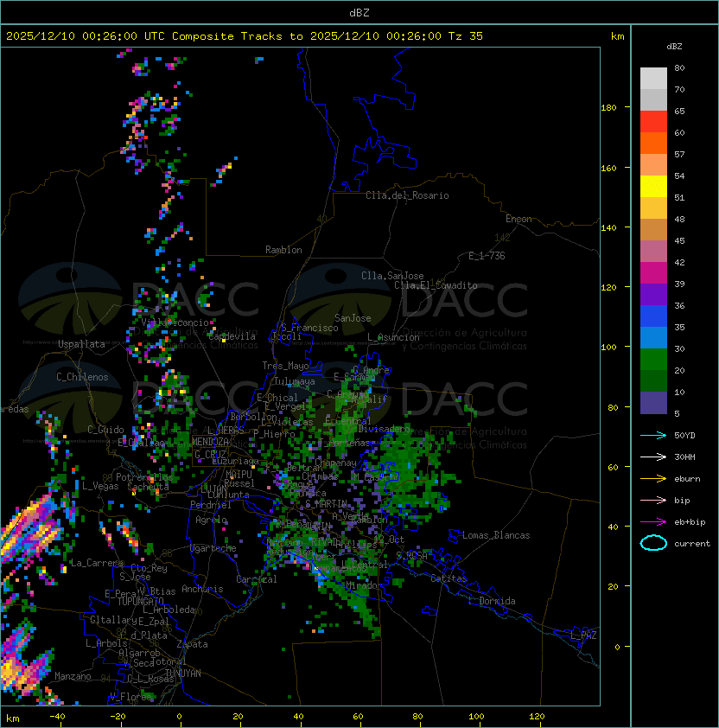This screenshot has width=719, height=728.
Task: Click the '100' tick on the bottom km axis
Action: pos(476,717)
